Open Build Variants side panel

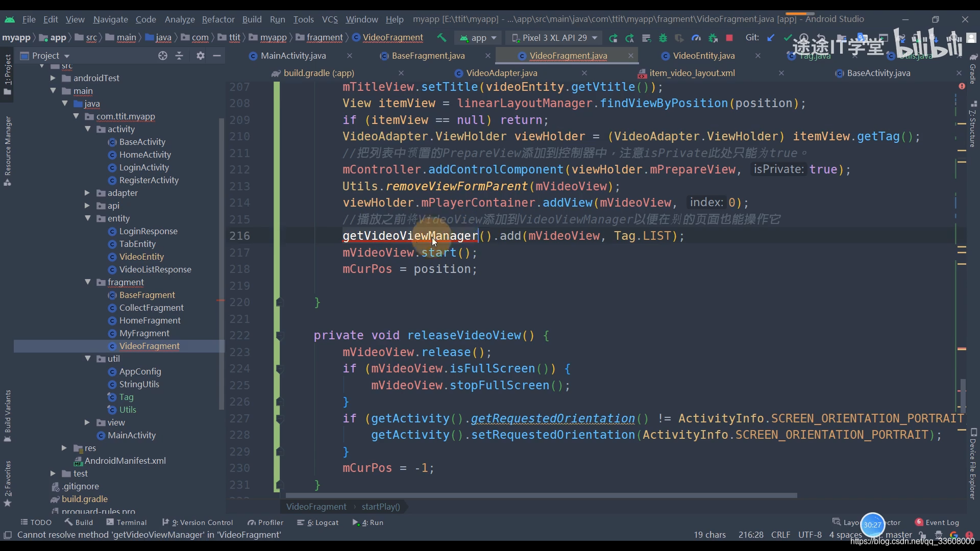click(x=7, y=416)
